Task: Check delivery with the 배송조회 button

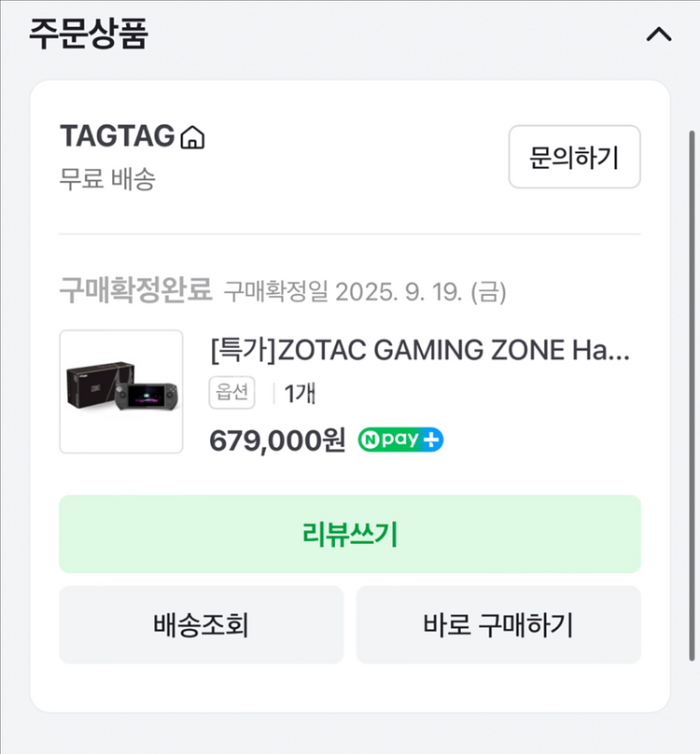Action: coord(201,624)
